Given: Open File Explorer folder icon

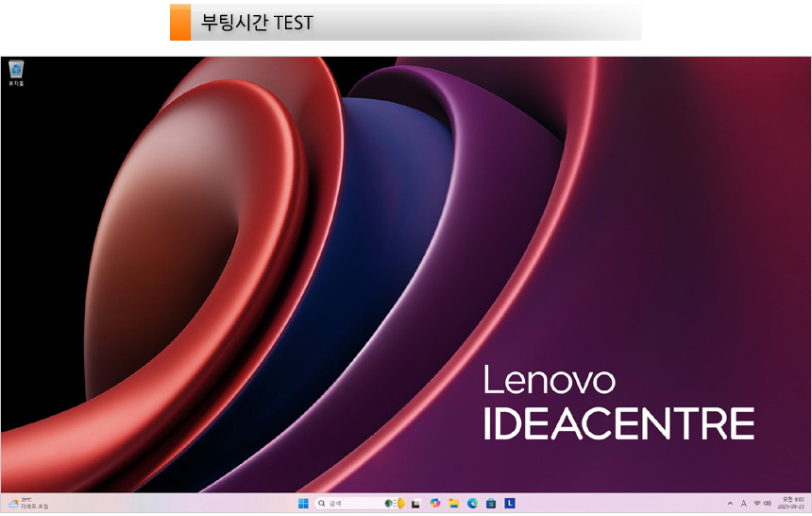Looking at the screenshot, I should point(454,504).
